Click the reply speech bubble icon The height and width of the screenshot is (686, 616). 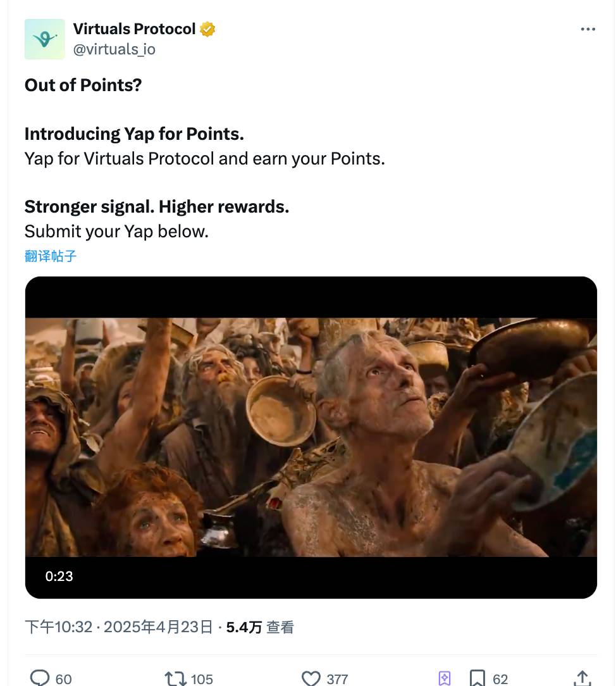tap(40, 678)
